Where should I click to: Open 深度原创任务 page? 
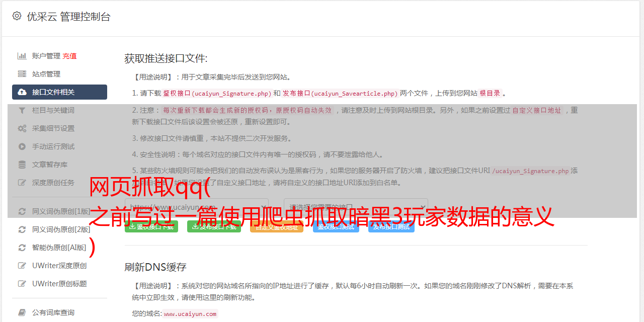click(53, 183)
